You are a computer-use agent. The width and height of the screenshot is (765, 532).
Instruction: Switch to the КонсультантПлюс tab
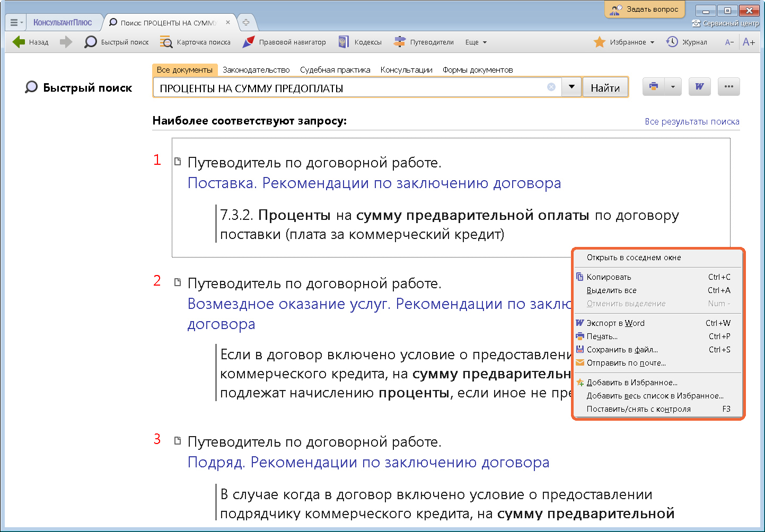(x=63, y=23)
